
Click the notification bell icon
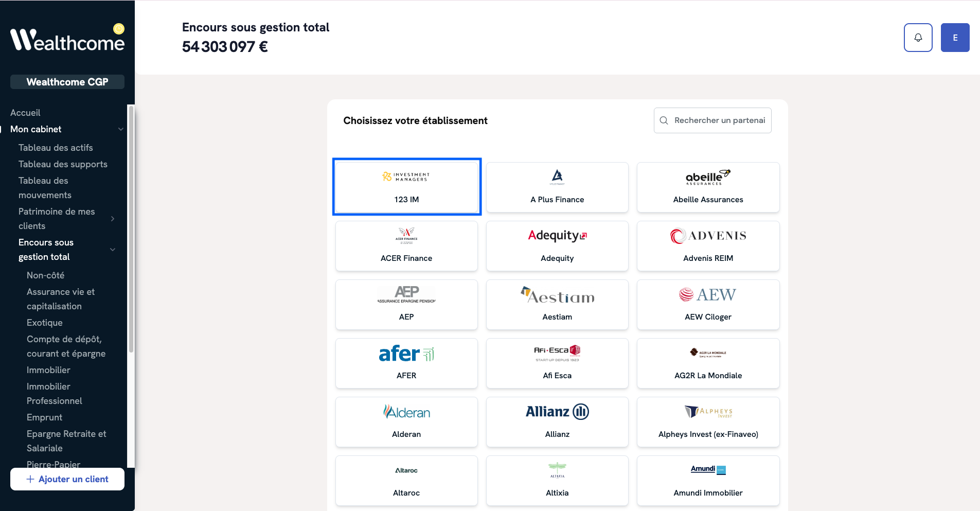click(918, 38)
